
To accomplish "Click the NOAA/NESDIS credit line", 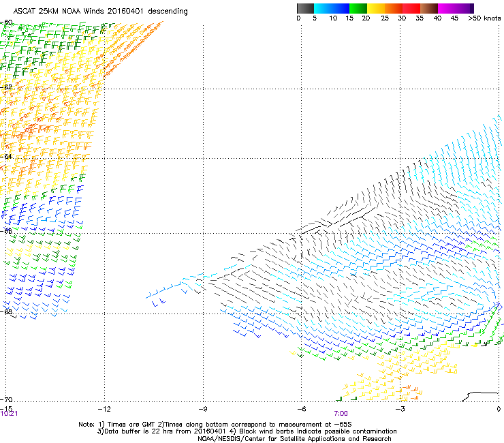I will click(294, 439).
